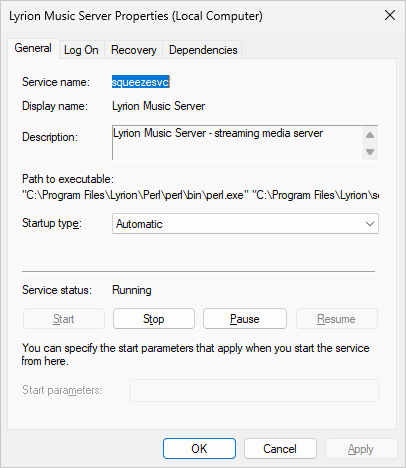Open the Log On tab

(81, 50)
